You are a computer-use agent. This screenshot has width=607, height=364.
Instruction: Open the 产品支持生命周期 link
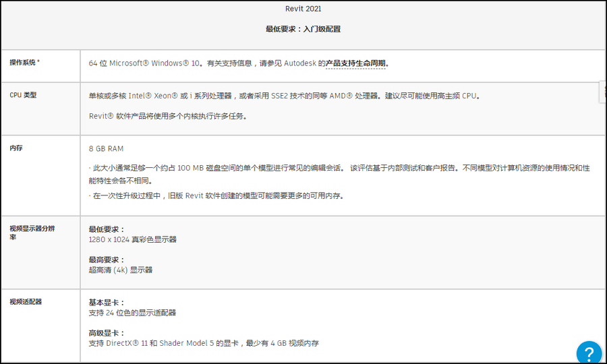click(x=355, y=63)
